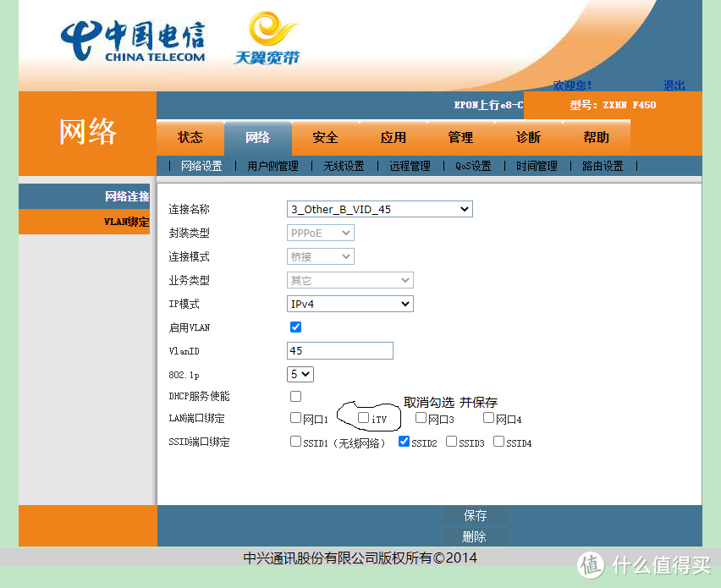Check the SSID1 无线网络 checkbox

[x=295, y=441]
